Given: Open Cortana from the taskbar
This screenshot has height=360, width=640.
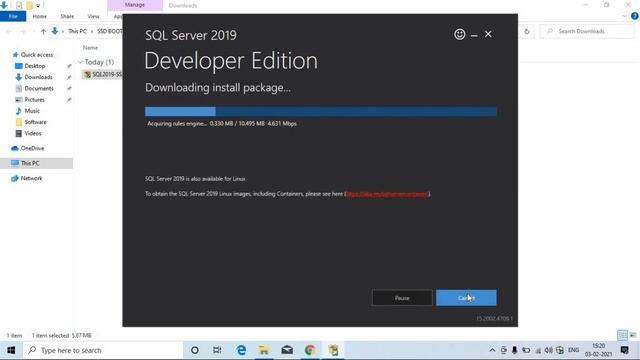Looking at the screenshot, I should coord(195,350).
